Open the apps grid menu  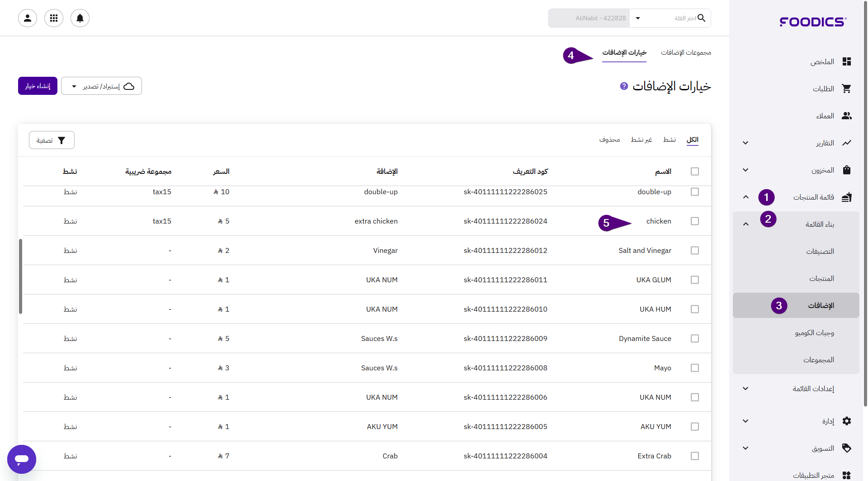(x=54, y=18)
